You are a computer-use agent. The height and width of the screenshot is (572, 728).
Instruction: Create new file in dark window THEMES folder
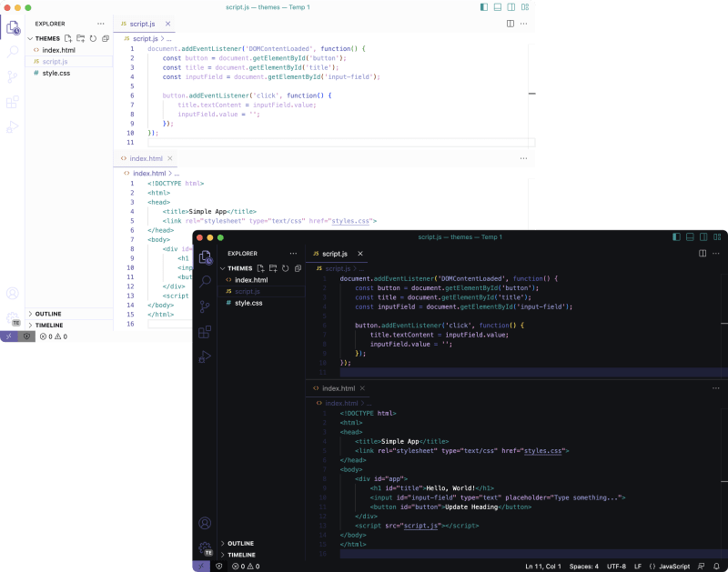261,268
